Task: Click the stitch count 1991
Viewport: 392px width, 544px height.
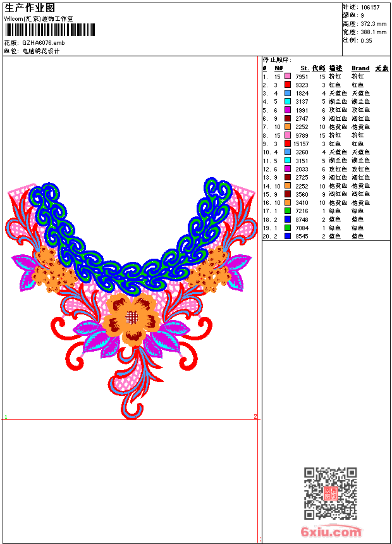Action: tap(302, 110)
